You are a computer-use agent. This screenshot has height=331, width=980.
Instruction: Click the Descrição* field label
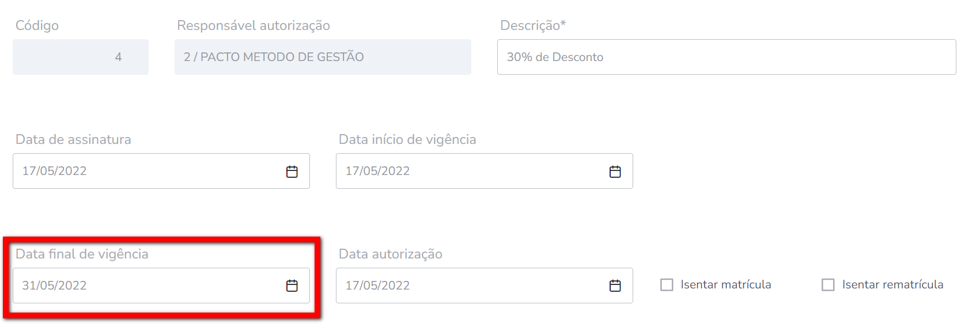coord(533,25)
